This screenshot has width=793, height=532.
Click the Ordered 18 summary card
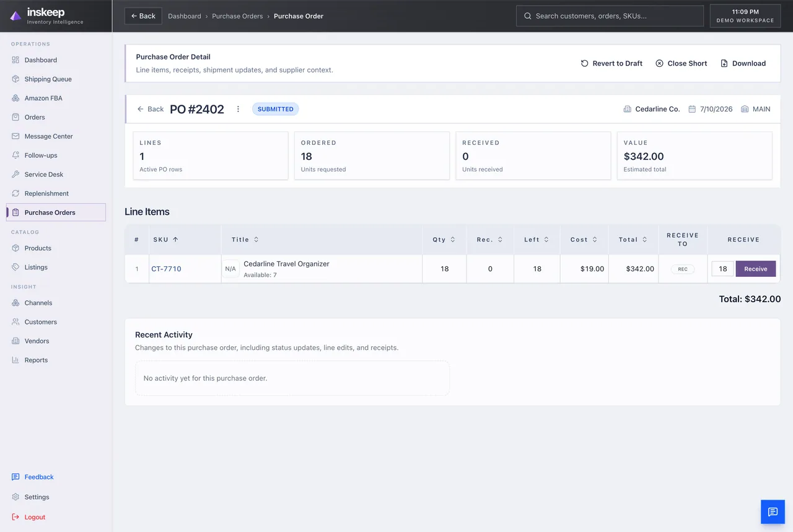point(372,155)
